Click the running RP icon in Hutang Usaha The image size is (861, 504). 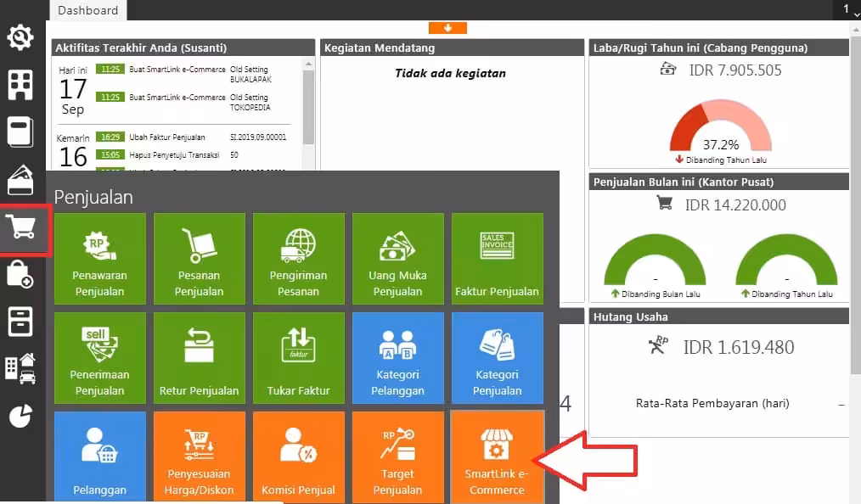tap(658, 344)
